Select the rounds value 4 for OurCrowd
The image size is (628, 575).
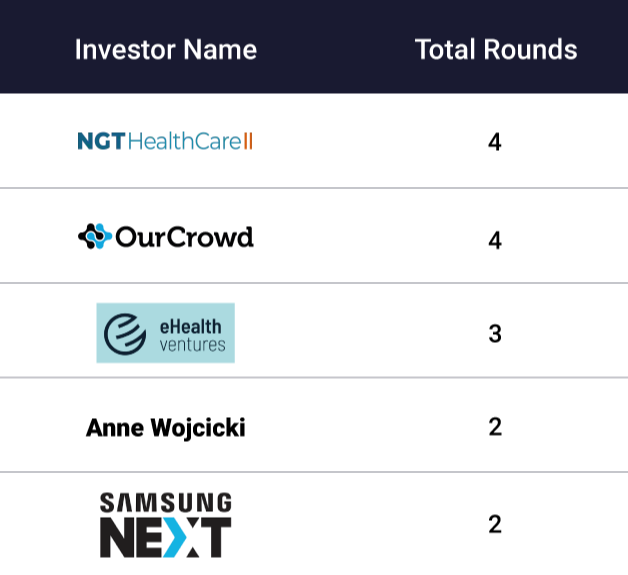pyautogui.click(x=495, y=240)
